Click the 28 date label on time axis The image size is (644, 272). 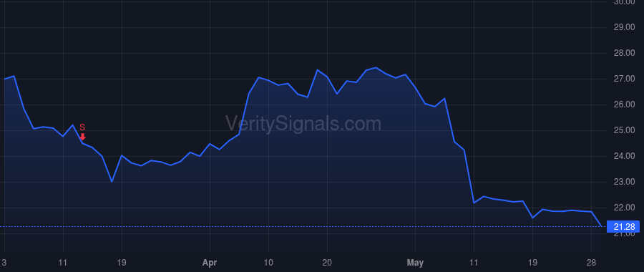(x=591, y=263)
